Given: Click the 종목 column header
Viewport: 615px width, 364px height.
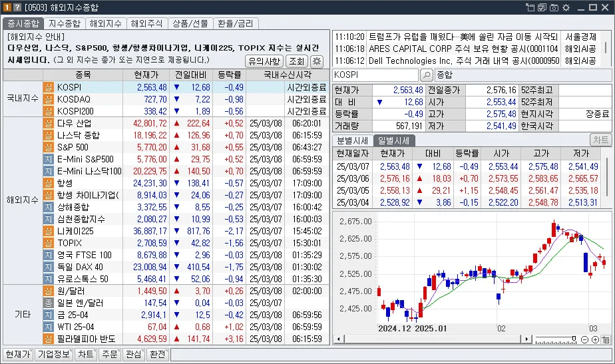Looking at the screenshot, I should (x=83, y=75).
